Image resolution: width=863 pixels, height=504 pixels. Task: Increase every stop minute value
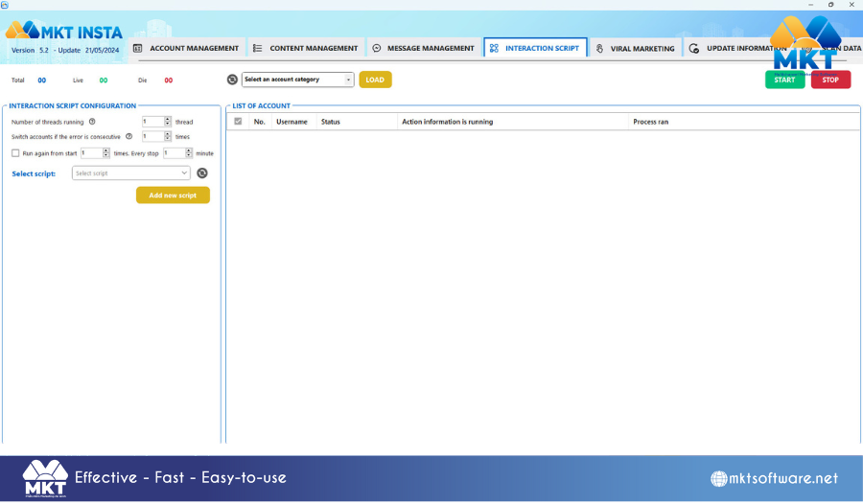click(189, 150)
